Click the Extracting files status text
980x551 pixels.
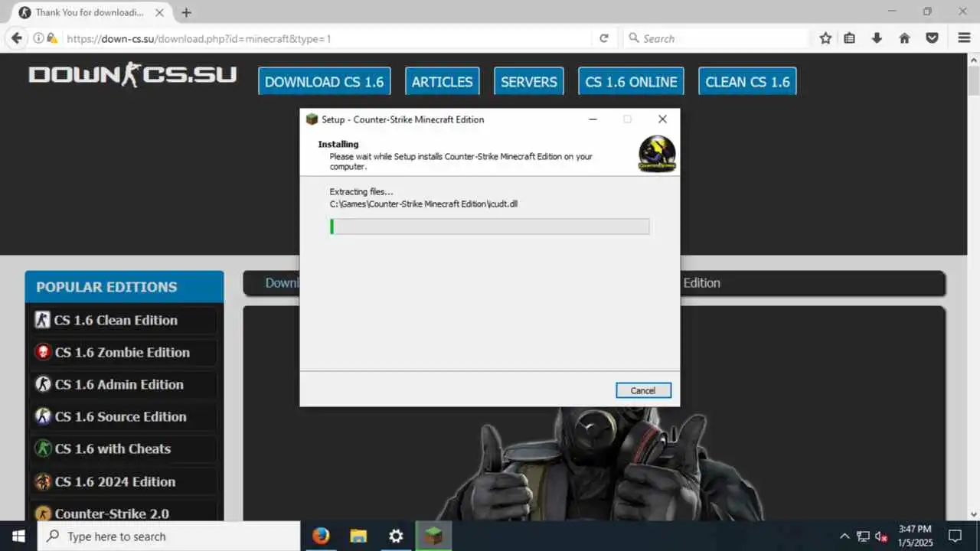point(361,191)
